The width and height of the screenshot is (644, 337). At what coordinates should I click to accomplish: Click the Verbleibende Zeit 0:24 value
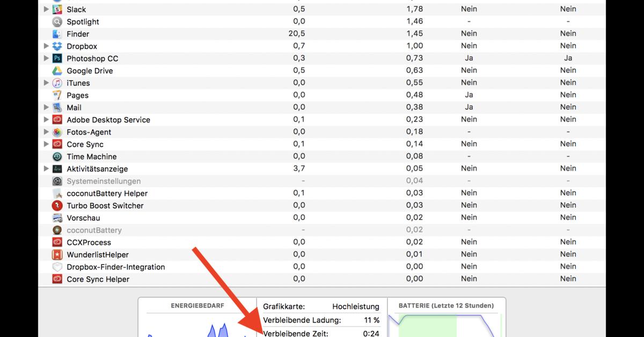pyautogui.click(x=371, y=333)
